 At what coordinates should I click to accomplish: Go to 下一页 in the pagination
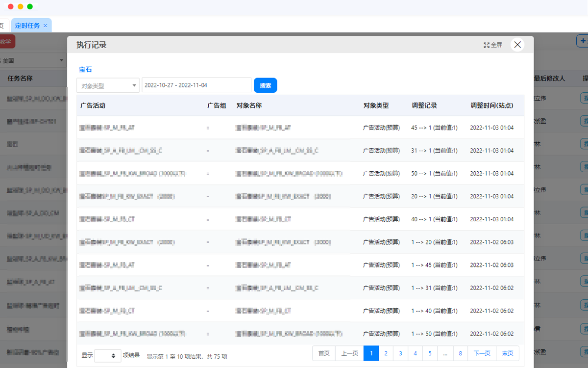pyautogui.click(x=482, y=353)
